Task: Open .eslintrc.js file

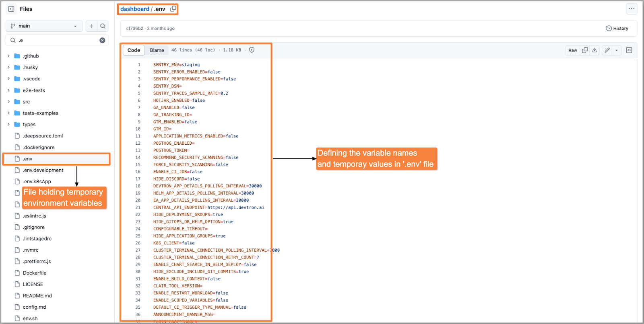Action: click(35, 216)
